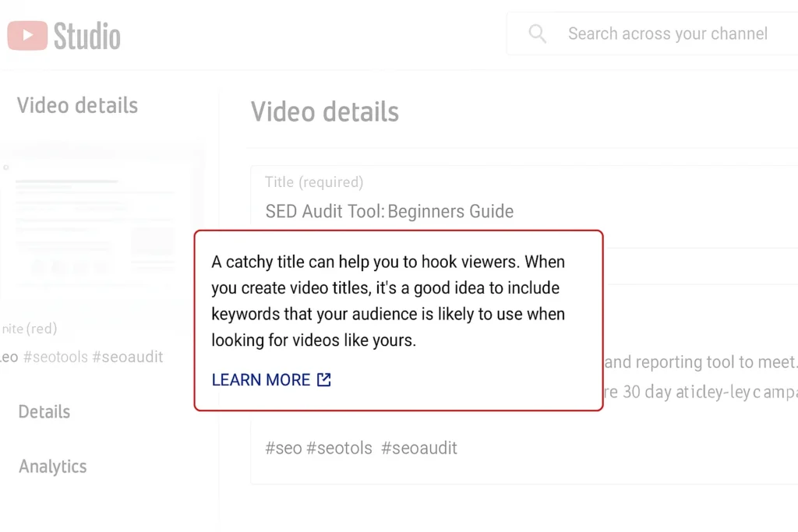
Task: Click the sidebar #seotools #seoaudit hashtags
Action: (94, 357)
